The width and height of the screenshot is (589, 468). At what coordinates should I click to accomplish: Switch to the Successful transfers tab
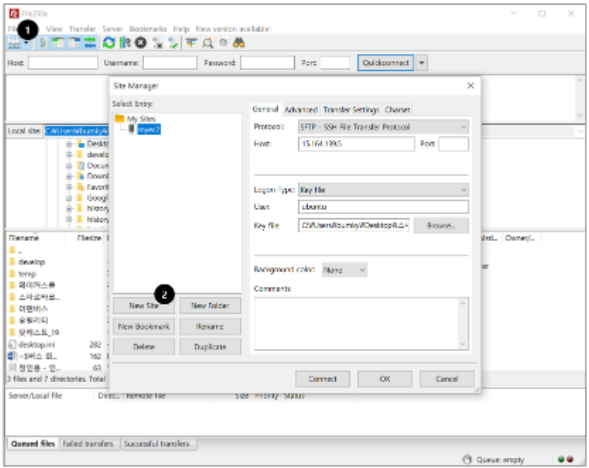(157, 444)
